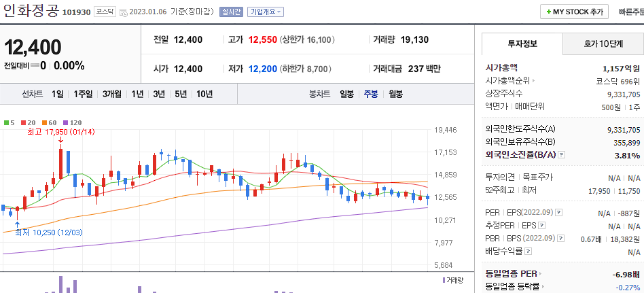Viewport: 644px width, 293px height.
Task: Click 저가 value 12,200
Action: pyautogui.click(x=262, y=69)
